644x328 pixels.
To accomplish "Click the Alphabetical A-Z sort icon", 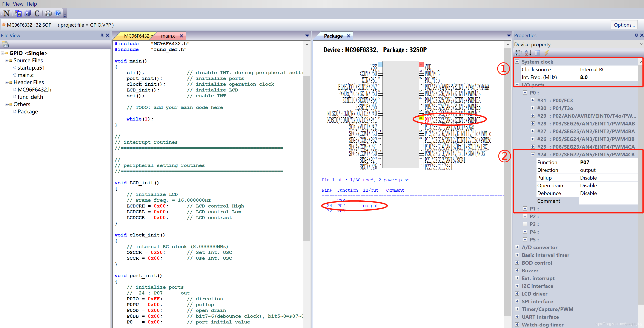I will pyautogui.click(x=528, y=53).
